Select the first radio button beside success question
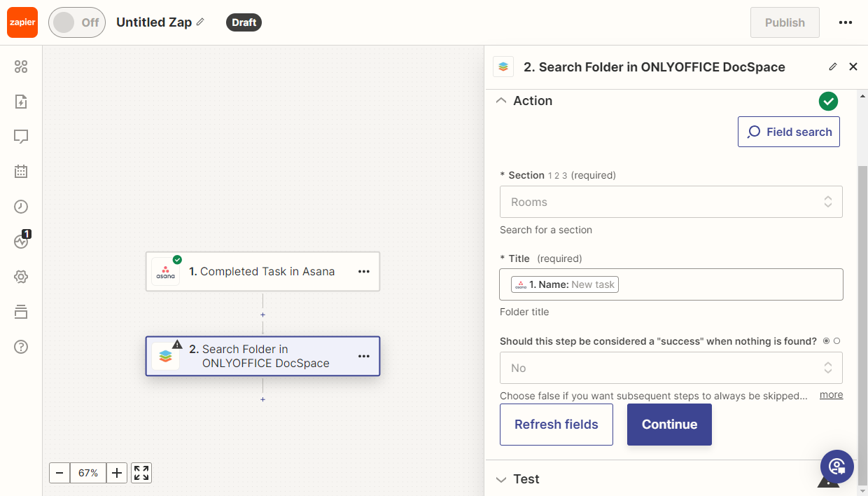868x496 pixels. coord(826,341)
